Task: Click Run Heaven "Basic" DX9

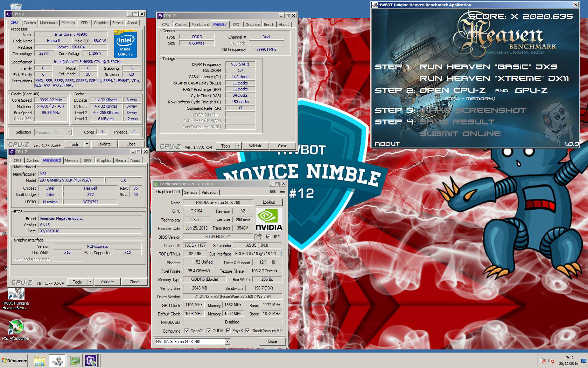Action: 488,67
